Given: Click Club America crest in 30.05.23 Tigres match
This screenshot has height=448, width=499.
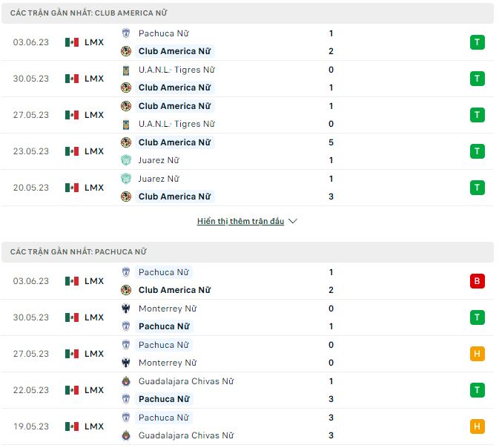Looking at the screenshot, I should pos(125,88).
